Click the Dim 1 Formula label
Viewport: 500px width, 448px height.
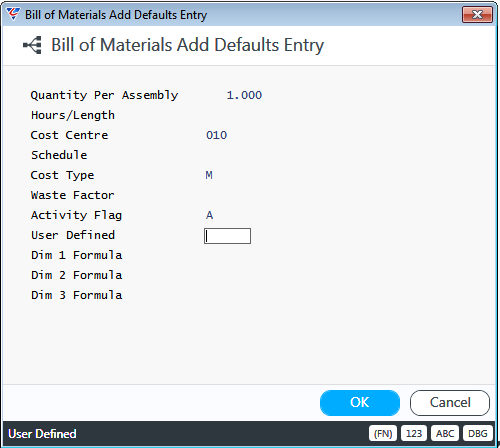[77, 255]
